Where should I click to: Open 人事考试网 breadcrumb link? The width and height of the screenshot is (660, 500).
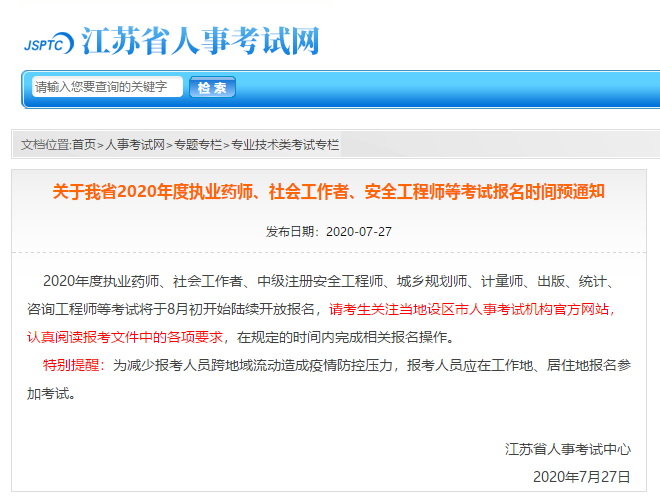135,145
